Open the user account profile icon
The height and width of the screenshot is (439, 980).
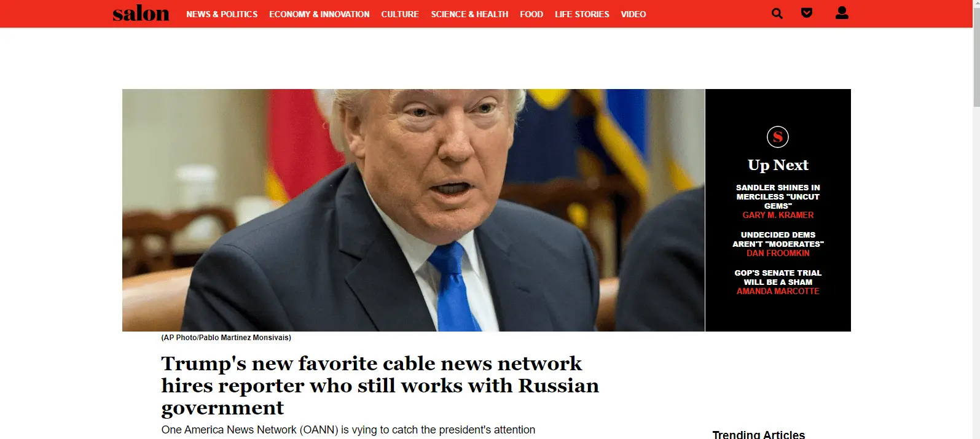[x=842, y=13]
